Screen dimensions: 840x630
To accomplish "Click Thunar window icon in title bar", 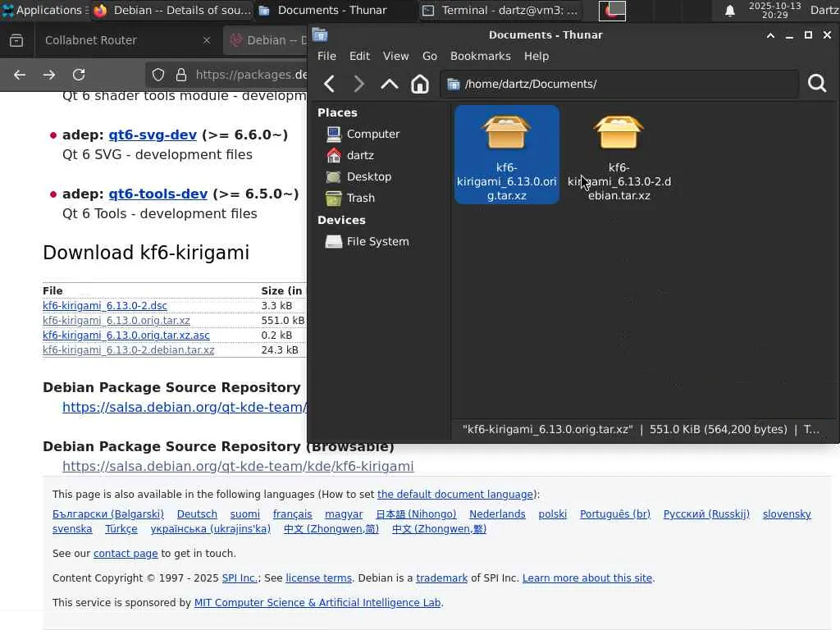I will 320,34.
